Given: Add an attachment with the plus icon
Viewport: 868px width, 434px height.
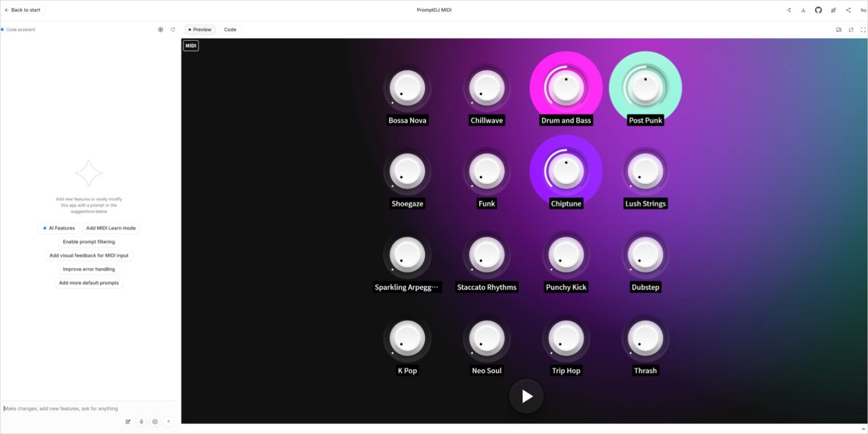Looking at the screenshot, I should pos(155,421).
